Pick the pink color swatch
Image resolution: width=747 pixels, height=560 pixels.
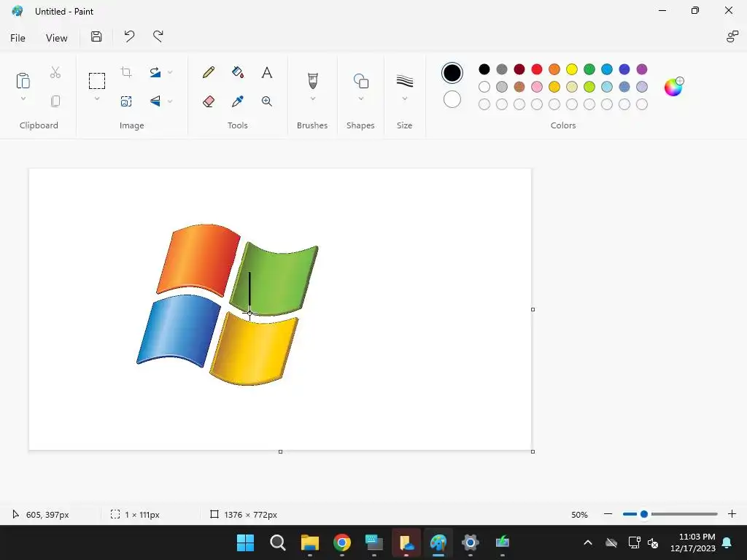(x=537, y=87)
